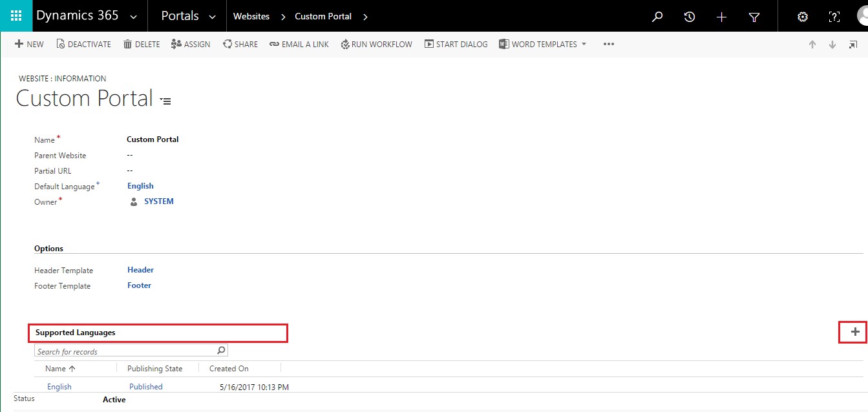Screen dimensions: 868x412
Task: Expand the chevron after Custom Portal breadcrumb
Action: pos(365,17)
